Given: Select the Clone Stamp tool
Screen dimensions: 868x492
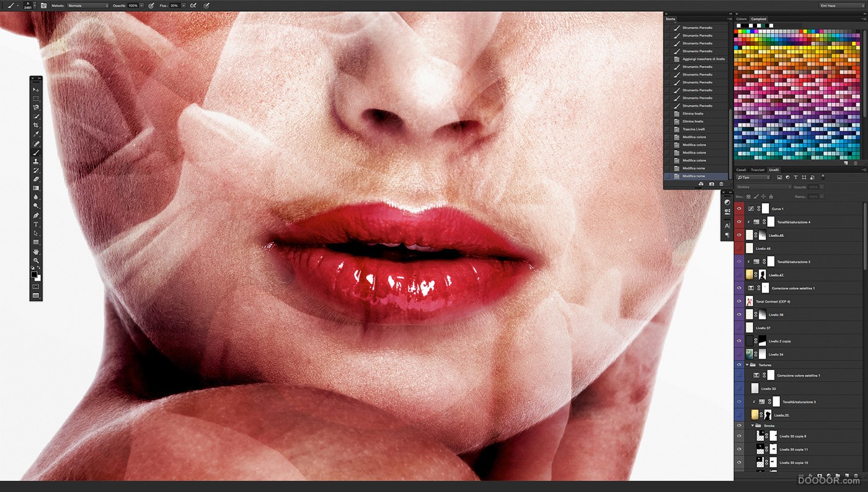Looking at the screenshot, I should [36, 161].
